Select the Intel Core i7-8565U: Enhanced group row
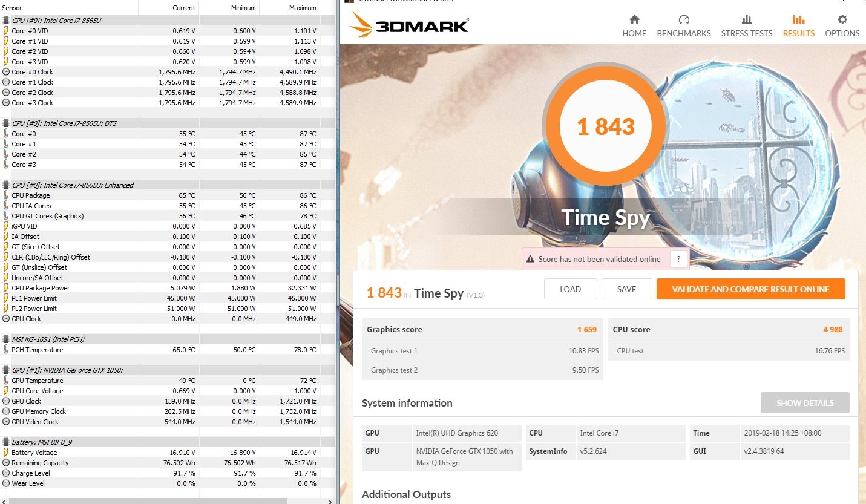The image size is (866, 504). click(168, 185)
